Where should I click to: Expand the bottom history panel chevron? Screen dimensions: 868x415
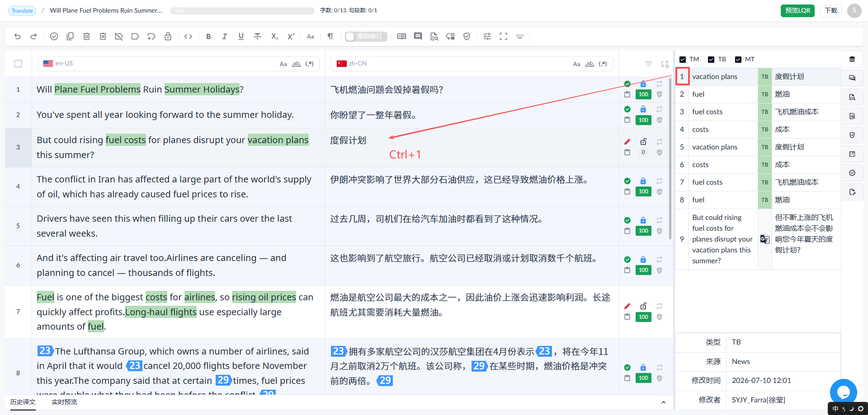click(x=663, y=402)
